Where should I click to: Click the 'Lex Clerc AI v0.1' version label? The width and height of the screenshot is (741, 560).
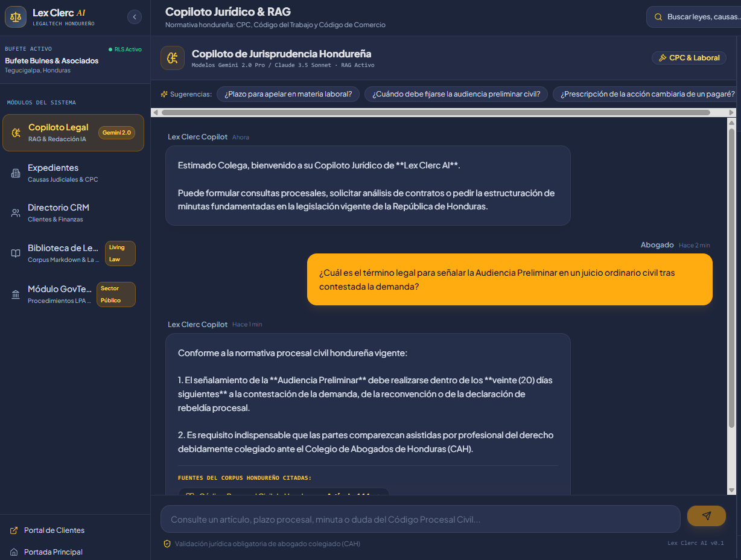coord(696,543)
